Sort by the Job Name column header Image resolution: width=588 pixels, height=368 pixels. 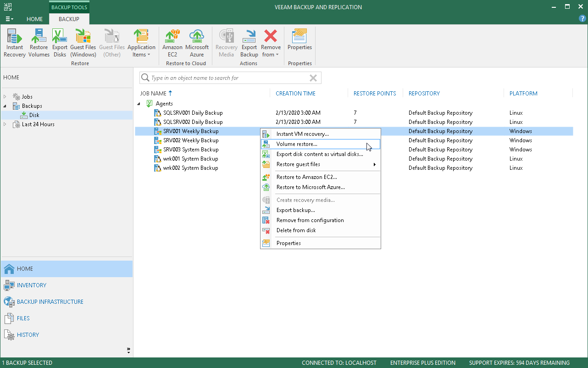pyautogui.click(x=153, y=94)
